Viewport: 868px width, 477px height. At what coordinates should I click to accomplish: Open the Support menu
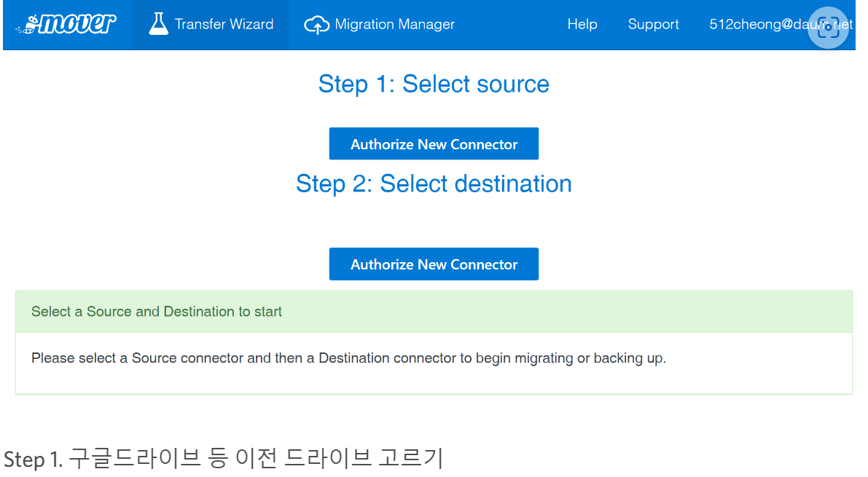point(652,24)
